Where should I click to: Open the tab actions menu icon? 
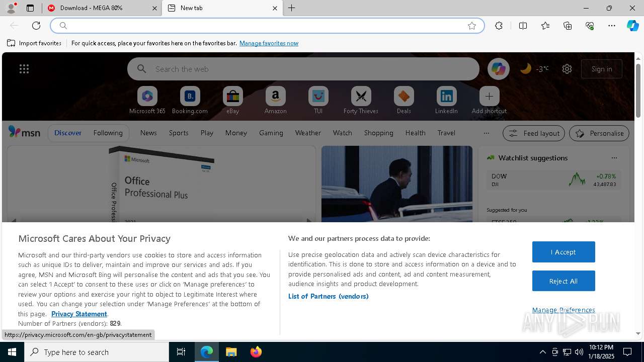pos(30,8)
